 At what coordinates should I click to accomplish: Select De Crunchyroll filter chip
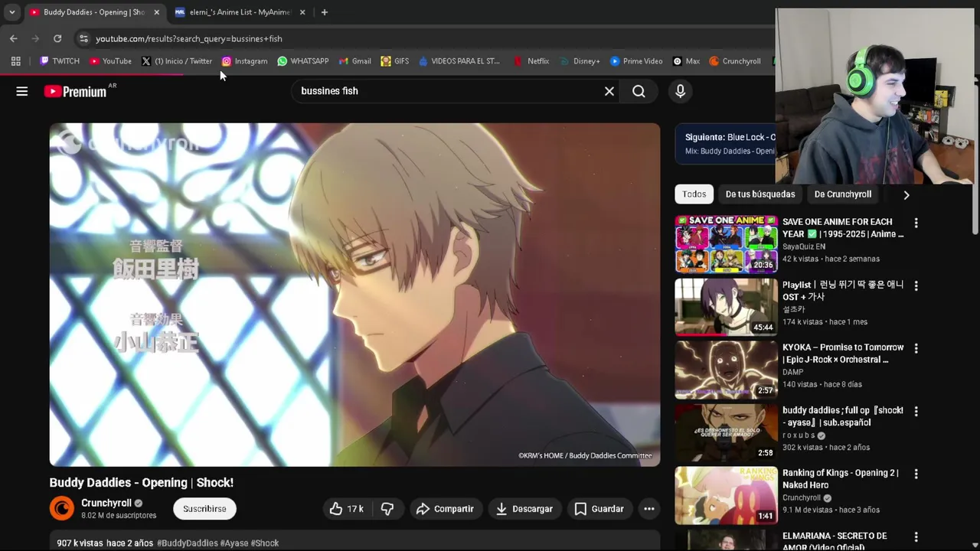tap(842, 194)
